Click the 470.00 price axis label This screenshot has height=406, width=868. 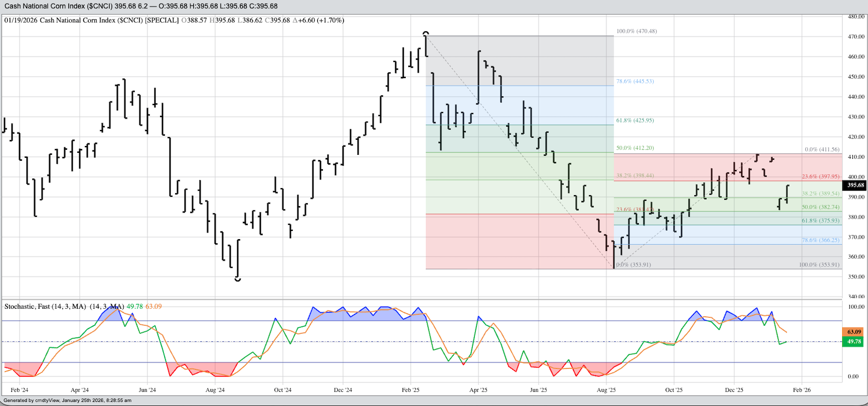(856, 37)
